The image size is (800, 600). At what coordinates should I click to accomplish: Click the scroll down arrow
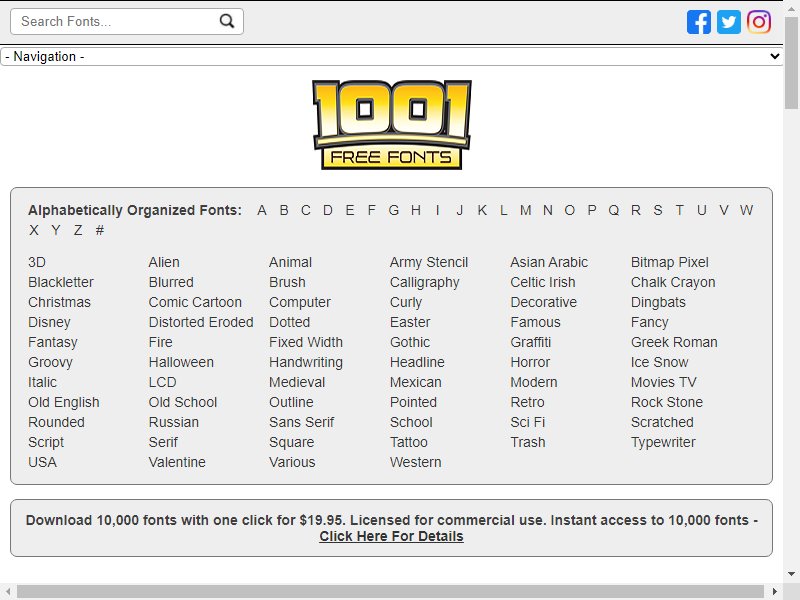pos(791,573)
